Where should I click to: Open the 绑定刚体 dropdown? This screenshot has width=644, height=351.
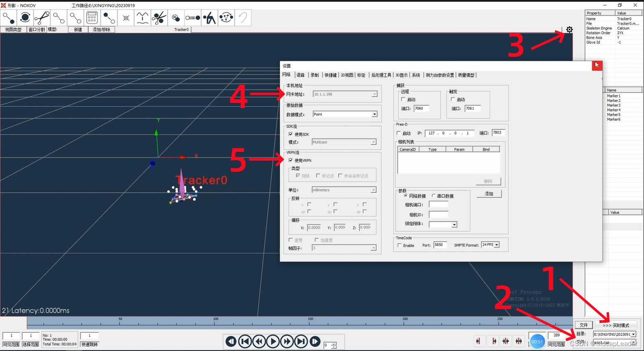(x=443, y=224)
